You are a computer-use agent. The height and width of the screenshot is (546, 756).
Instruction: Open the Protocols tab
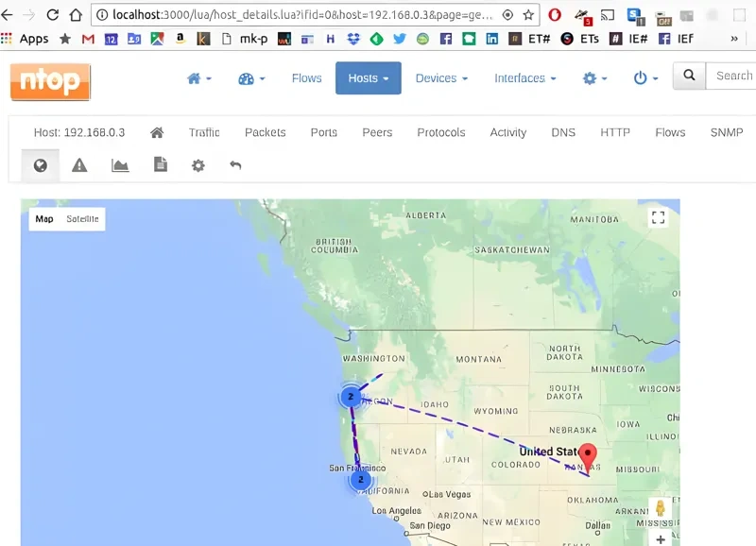pos(440,132)
